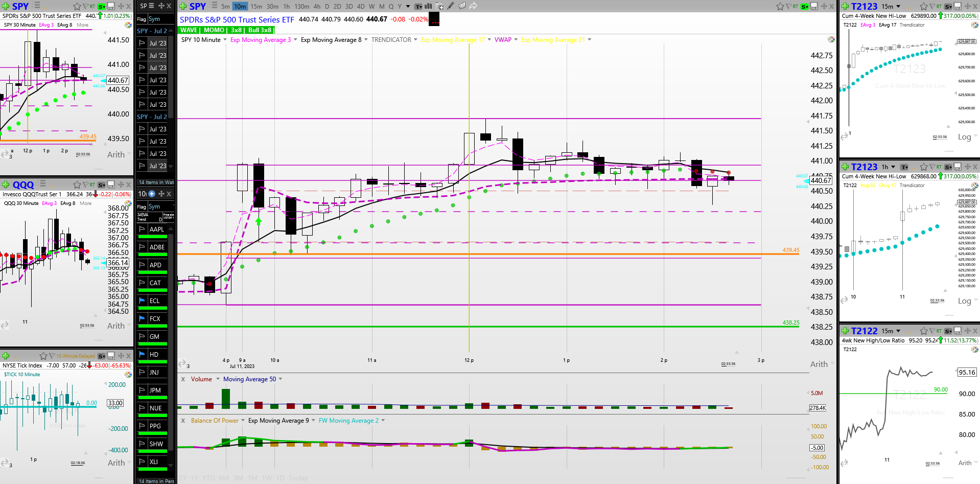The width and height of the screenshot is (980, 484).
Task: Click the save disk icon on the main SPY chart
Action: [815, 6]
